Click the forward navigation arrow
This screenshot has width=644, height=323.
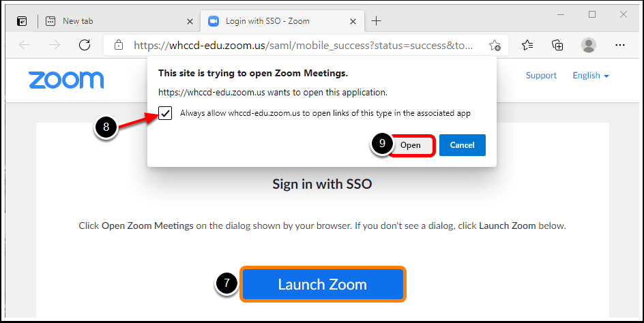pos(54,45)
